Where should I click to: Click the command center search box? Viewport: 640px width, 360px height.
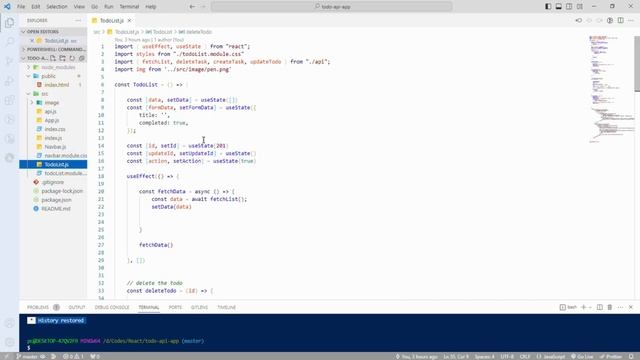[332, 7]
